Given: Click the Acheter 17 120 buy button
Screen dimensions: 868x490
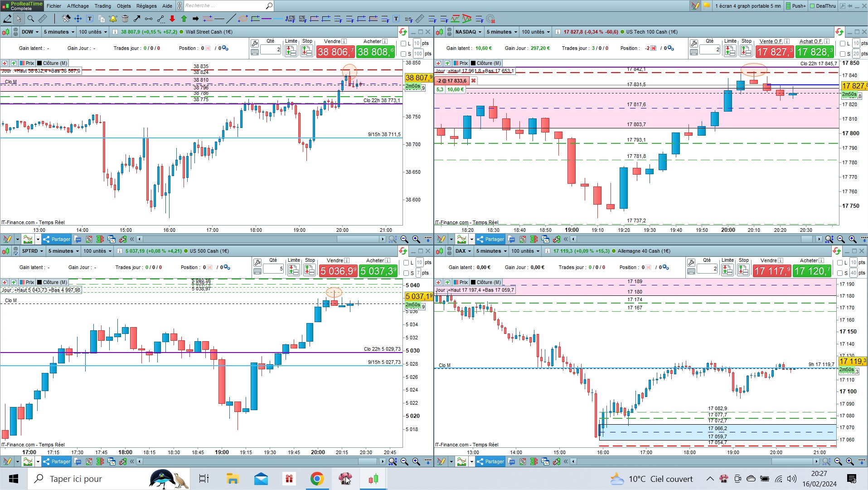Looking at the screenshot, I should (x=812, y=271).
